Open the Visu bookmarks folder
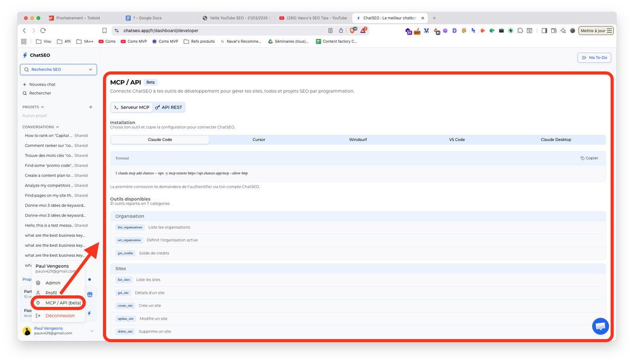This screenshot has width=634, height=364. point(44,41)
